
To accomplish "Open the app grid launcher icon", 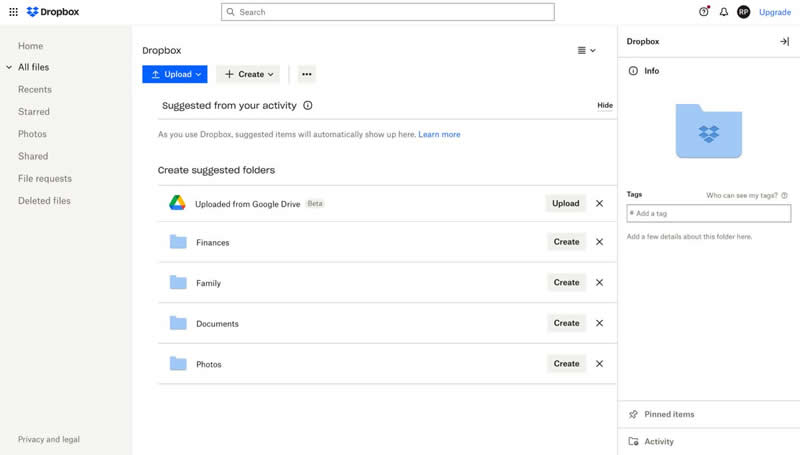I will click(x=13, y=12).
